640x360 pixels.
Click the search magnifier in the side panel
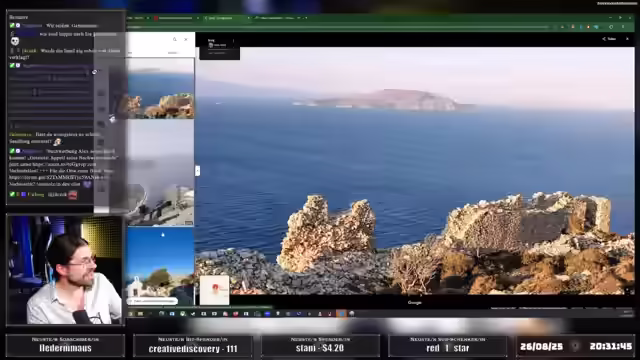click(x=175, y=39)
